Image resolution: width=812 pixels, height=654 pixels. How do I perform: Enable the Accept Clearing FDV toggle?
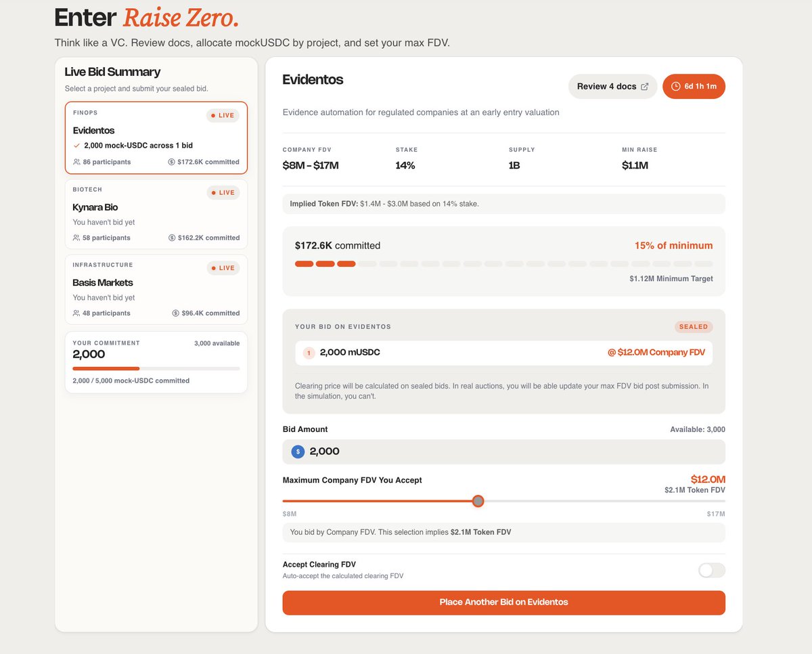pyautogui.click(x=711, y=570)
